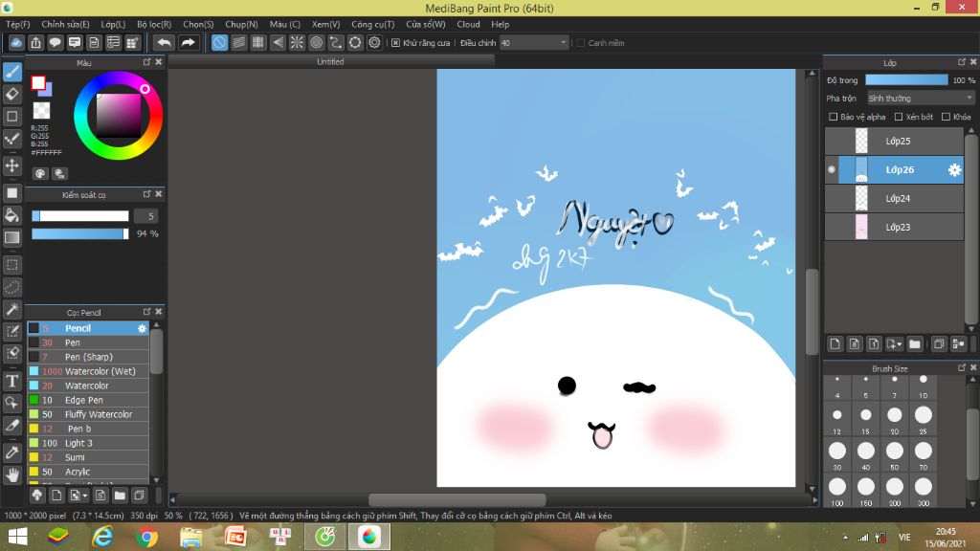Open the Bộ lọc(R) menu
This screenshot has width=980, height=551.
click(154, 24)
